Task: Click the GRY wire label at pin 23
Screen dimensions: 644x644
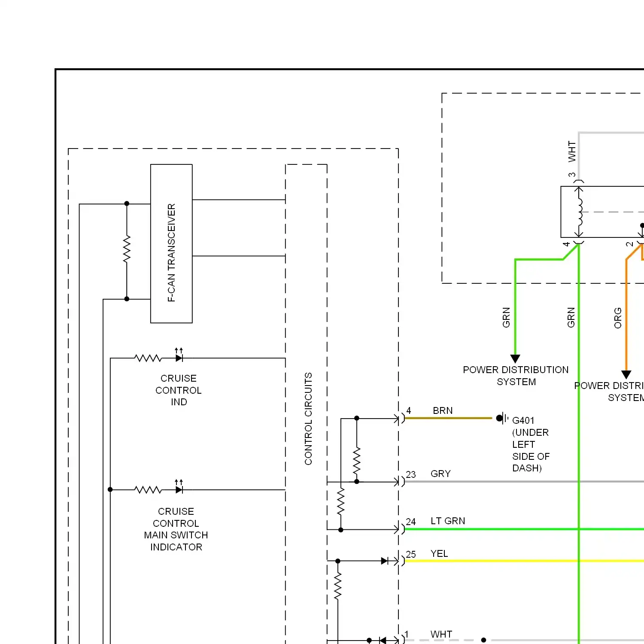Action: pos(440,474)
